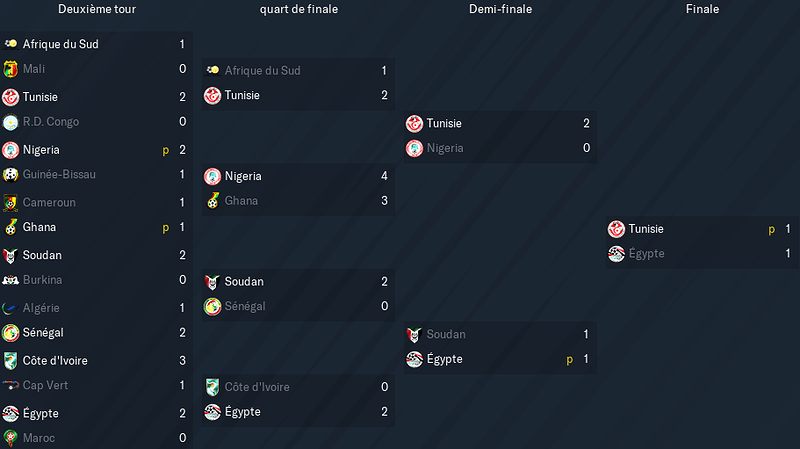Click Tunisie's crest in the Finale

coord(616,229)
